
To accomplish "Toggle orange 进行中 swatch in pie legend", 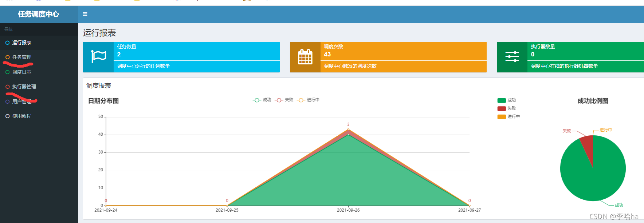I will (502, 117).
